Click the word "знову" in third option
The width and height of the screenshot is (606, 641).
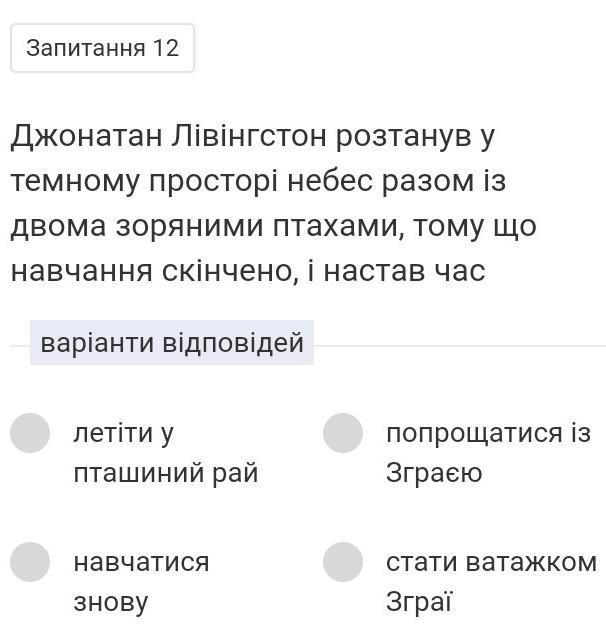tap(110, 602)
